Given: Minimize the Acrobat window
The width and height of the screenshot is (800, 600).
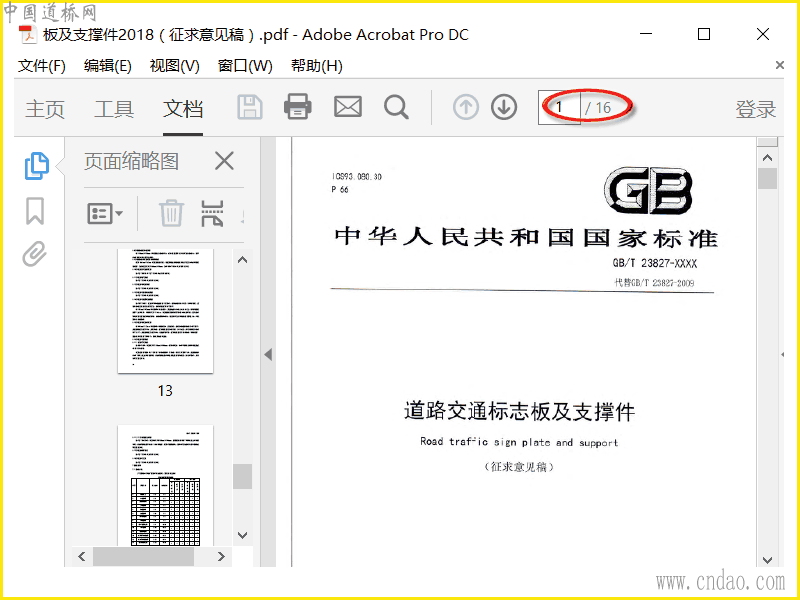Looking at the screenshot, I should (646, 34).
